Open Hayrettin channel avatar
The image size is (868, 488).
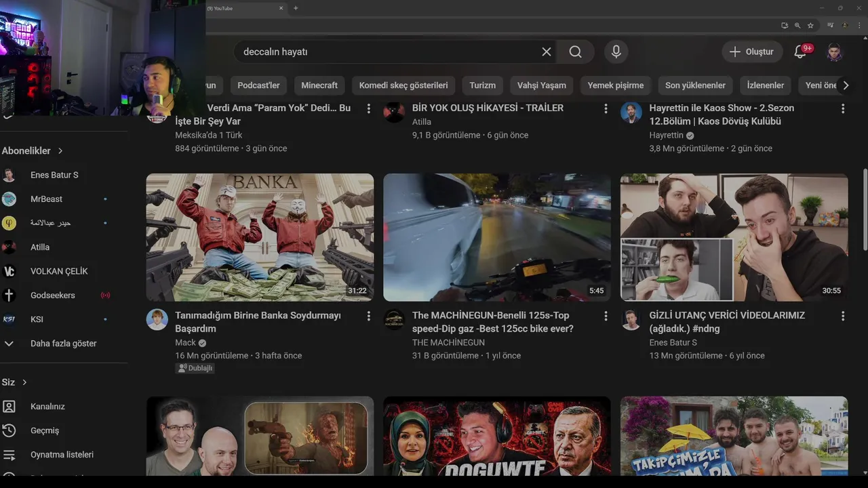(631, 113)
